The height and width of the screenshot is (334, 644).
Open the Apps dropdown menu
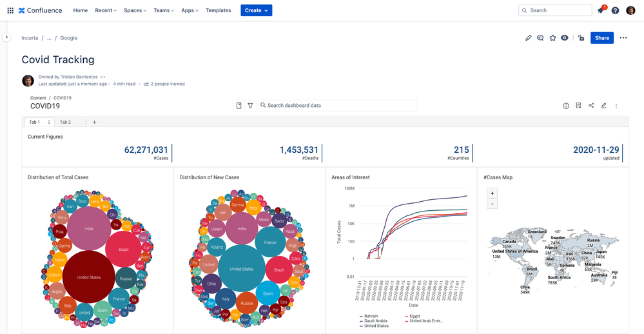[x=190, y=10]
